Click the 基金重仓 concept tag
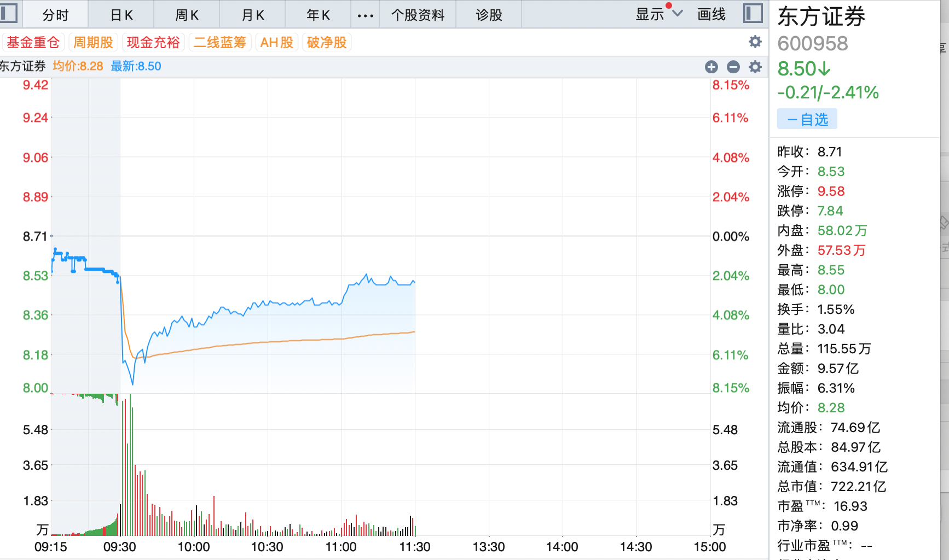Image resolution: width=949 pixels, height=560 pixels. pyautogui.click(x=33, y=42)
